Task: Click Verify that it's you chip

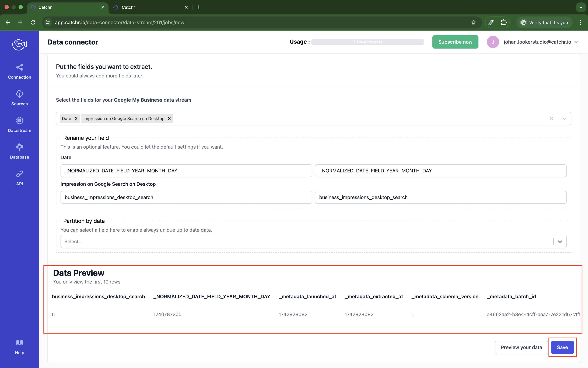Action: [544, 22]
